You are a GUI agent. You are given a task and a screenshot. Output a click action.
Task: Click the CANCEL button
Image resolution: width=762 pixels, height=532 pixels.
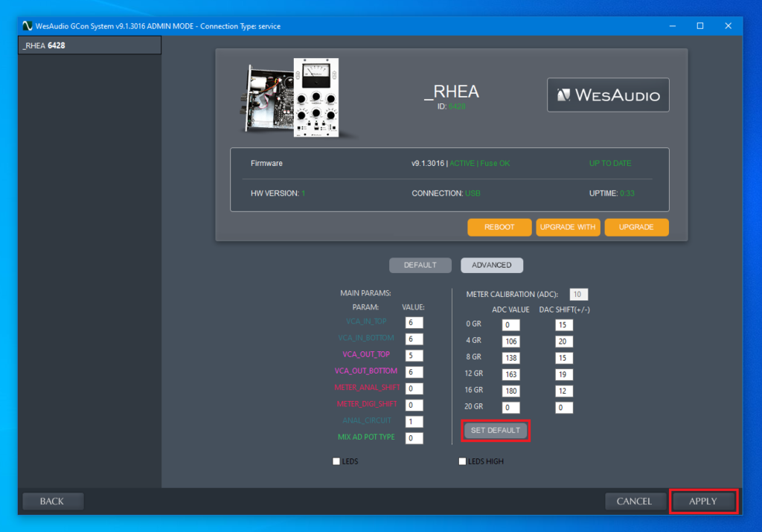pos(634,501)
